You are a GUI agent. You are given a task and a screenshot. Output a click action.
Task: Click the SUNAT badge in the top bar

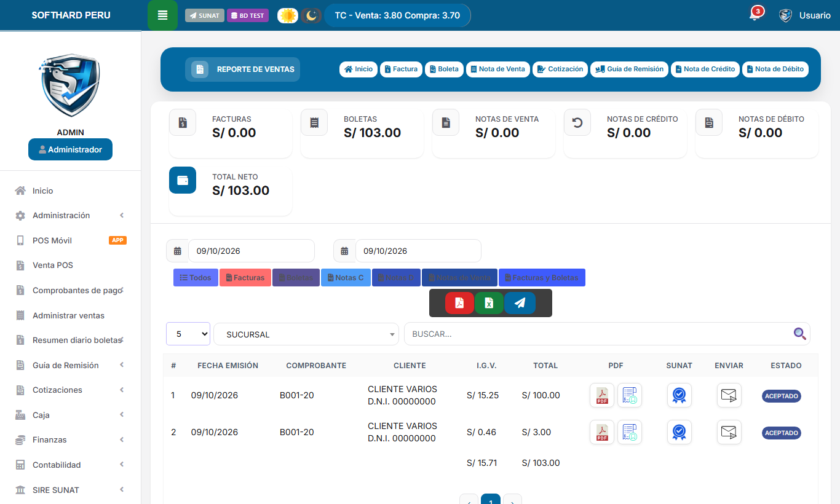coord(205,15)
